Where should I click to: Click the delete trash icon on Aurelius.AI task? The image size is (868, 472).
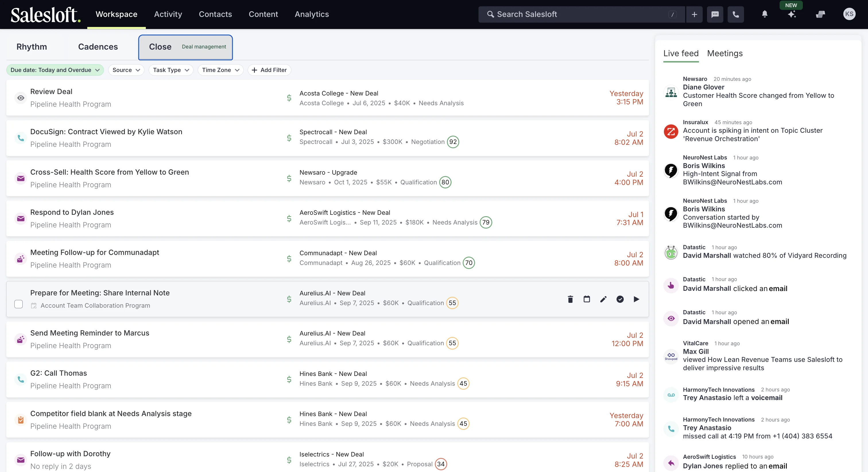[570, 299]
